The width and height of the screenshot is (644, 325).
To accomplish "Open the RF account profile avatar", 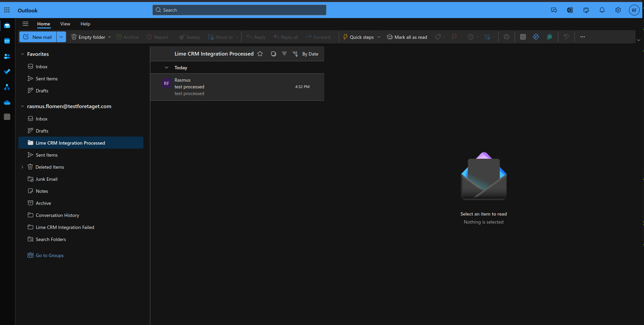I will point(634,10).
